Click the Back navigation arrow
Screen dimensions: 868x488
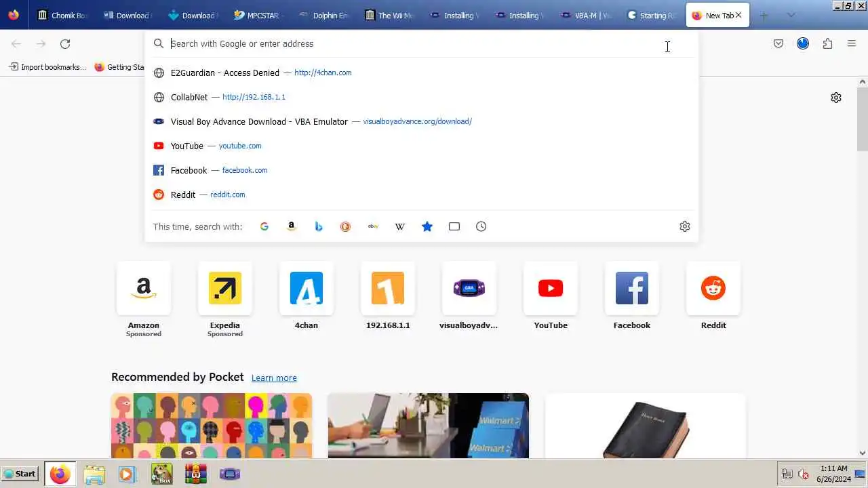click(x=16, y=44)
